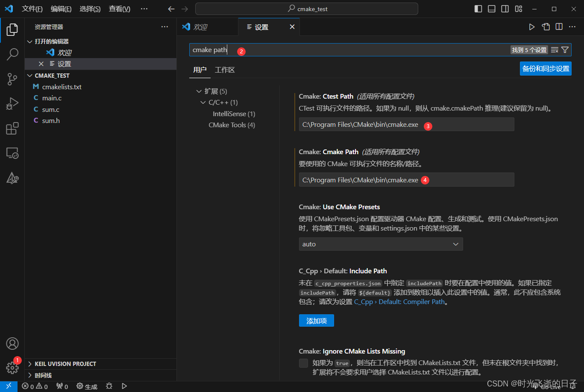Screen dimensions: 584x392
Task: Open cmakelists.txt in the explorer
Action: click(100, 87)
